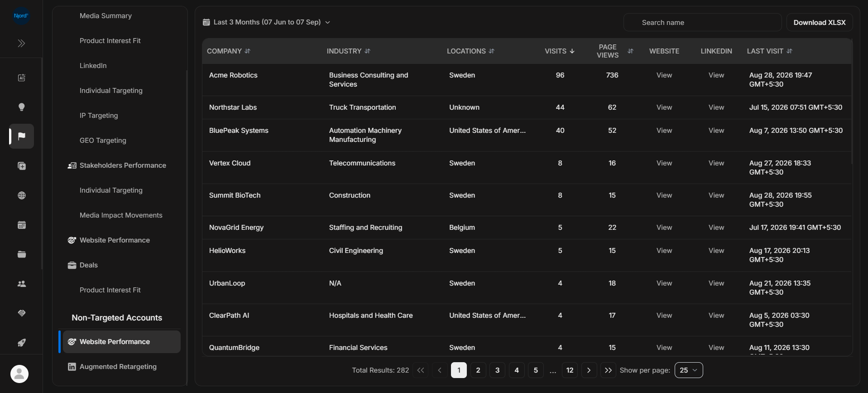Open the rocket icon in rail
The image size is (868, 393).
21,343
